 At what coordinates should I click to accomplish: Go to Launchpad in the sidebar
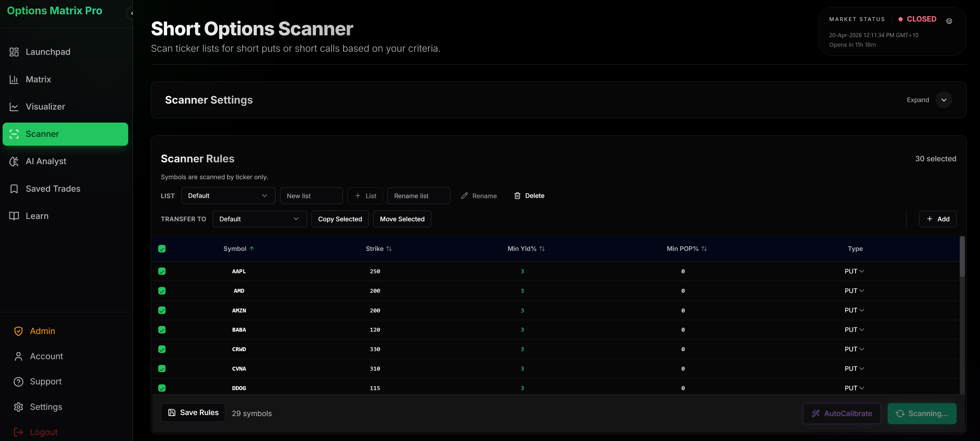tap(65, 52)
